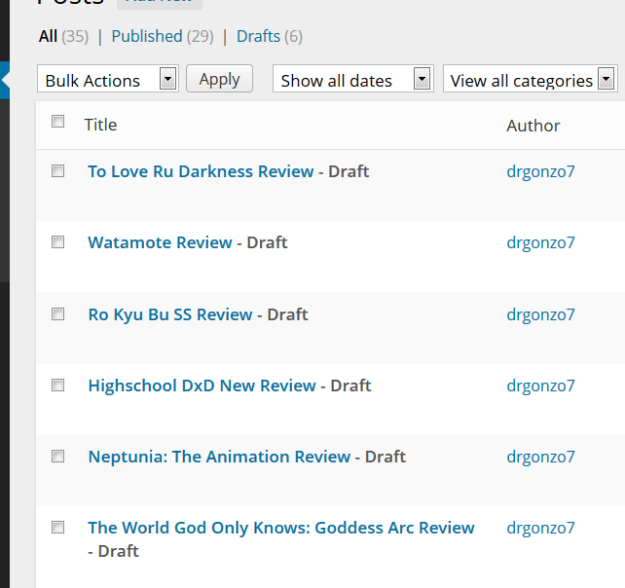Image resolution: width=625 pixels, height=588 pixels.
Task: Open To Love Ru Darkness Review post
Action: coord(201,171)
